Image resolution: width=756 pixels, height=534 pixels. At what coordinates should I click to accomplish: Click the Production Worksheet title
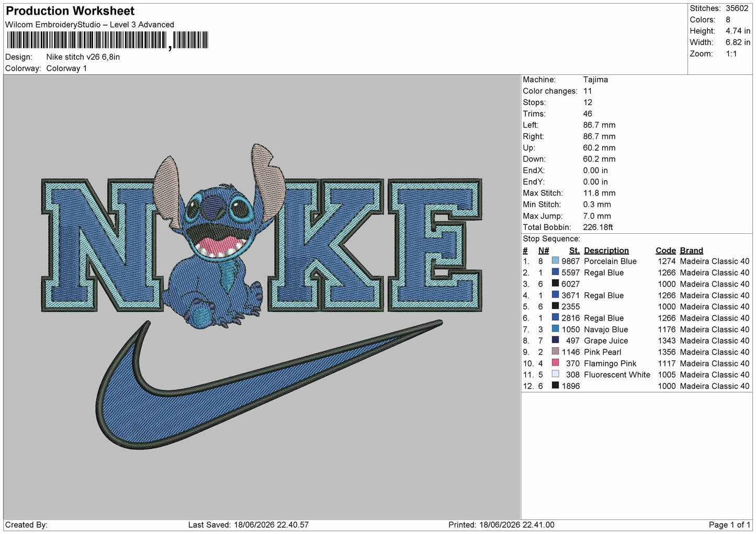coord(70,11)
